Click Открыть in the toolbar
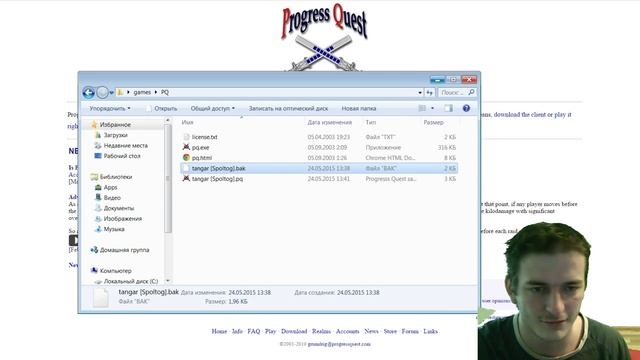 (162, 109)
